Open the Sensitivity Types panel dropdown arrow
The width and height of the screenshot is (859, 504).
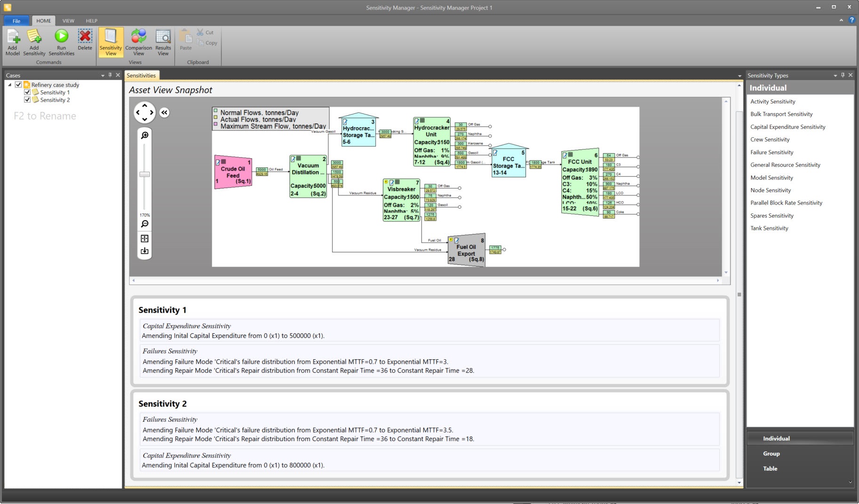(x=835, y=75)
